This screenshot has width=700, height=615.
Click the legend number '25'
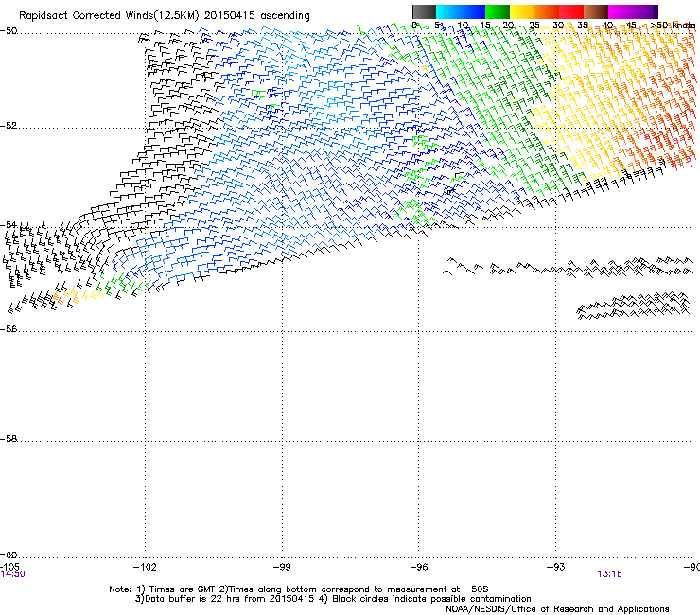coord(534,26)
